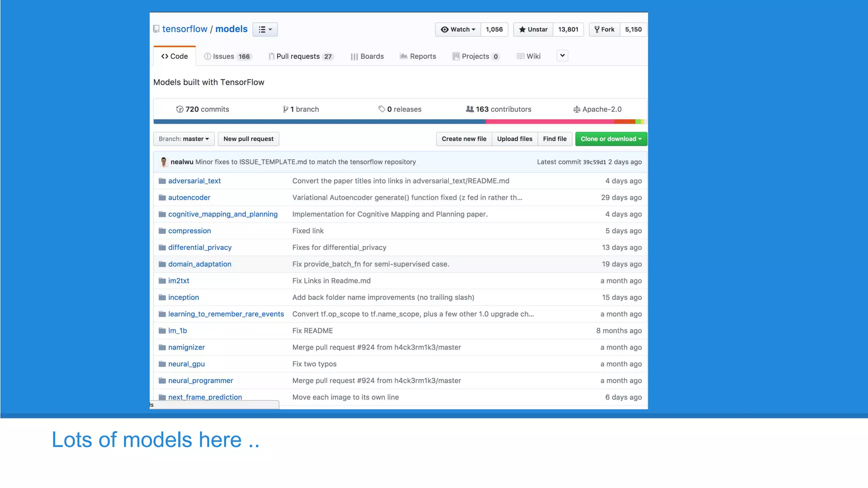This screenshot has width=868, height=488.
Task: Click the pink segment of the language bar
Action: [x=549, y=122]
